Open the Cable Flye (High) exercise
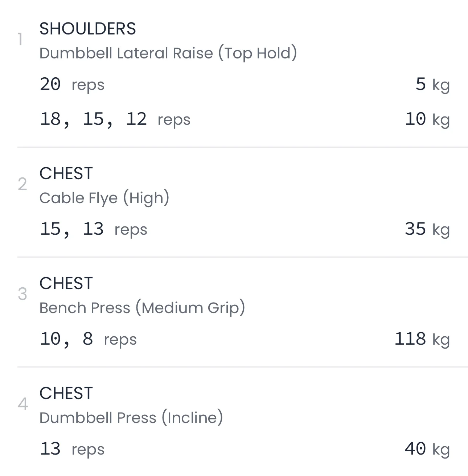The height and width of the screenshot is (476, 468). (x=104, y=198)
